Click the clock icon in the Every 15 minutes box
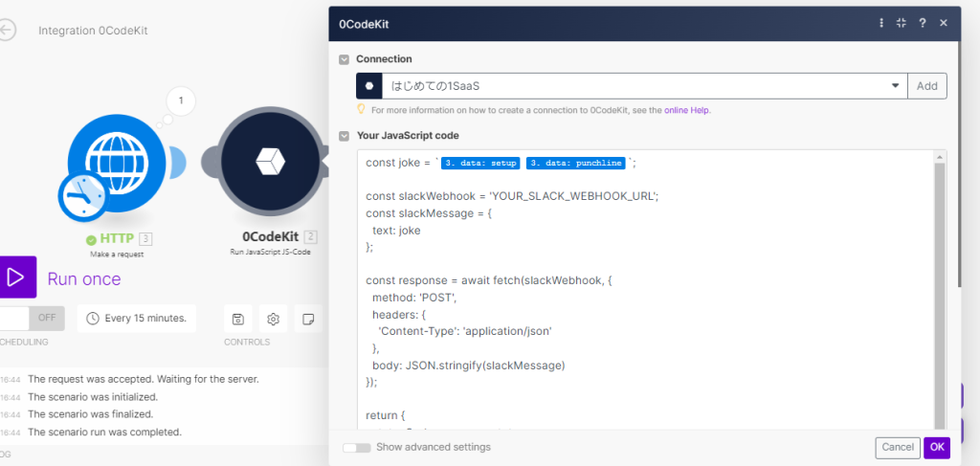The width and height of the screenshot is (980, 466). pos(93,319)
